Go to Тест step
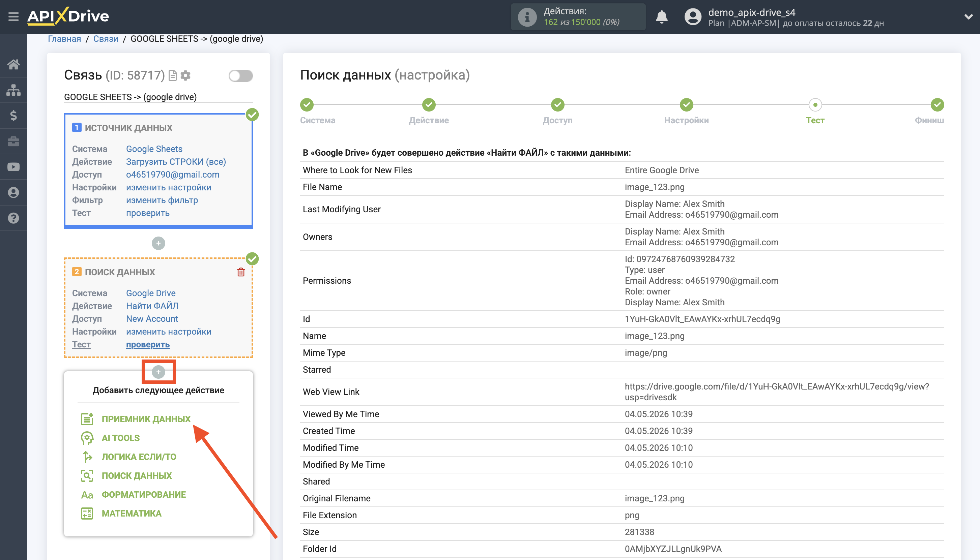This screenshot has height=560, width=980. click(815, 104)
